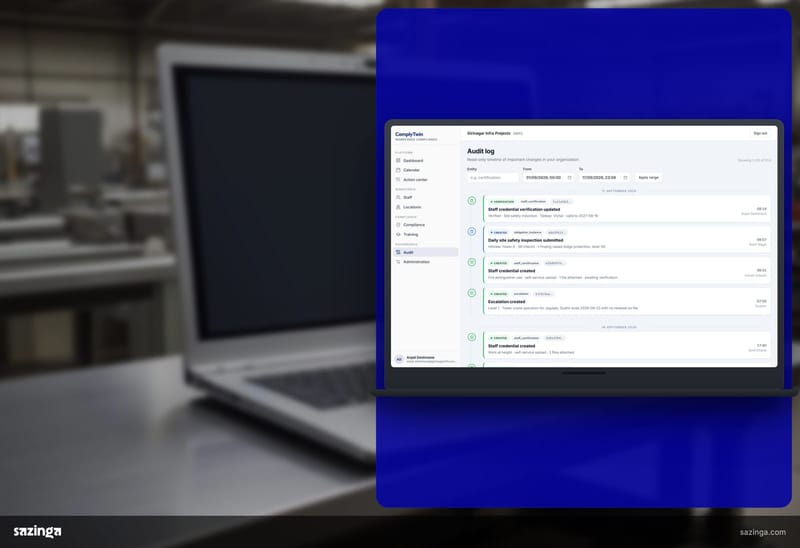Open the To date calendar picker icon
Viewport: 800px width, 548px height.
coord(626,178)
